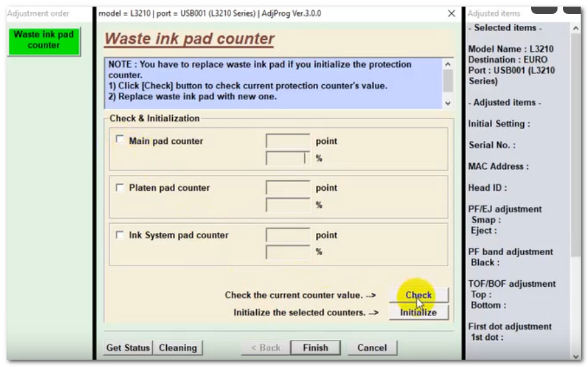This screenshot has height=367, width=588.
Task: Open the Cleaning function
Action: 178,348
